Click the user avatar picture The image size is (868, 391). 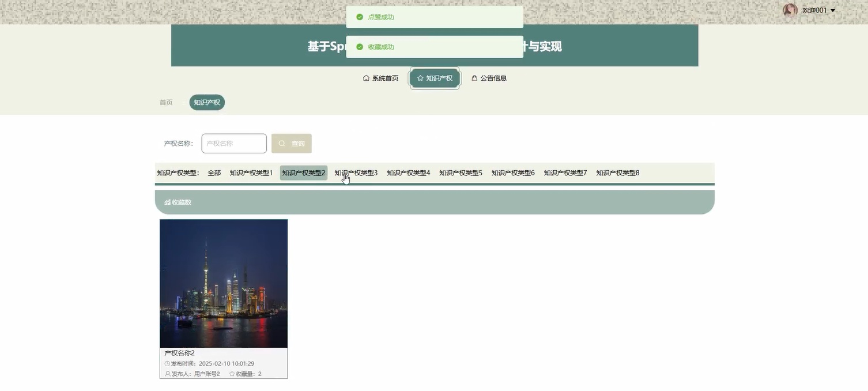(790, 10)
